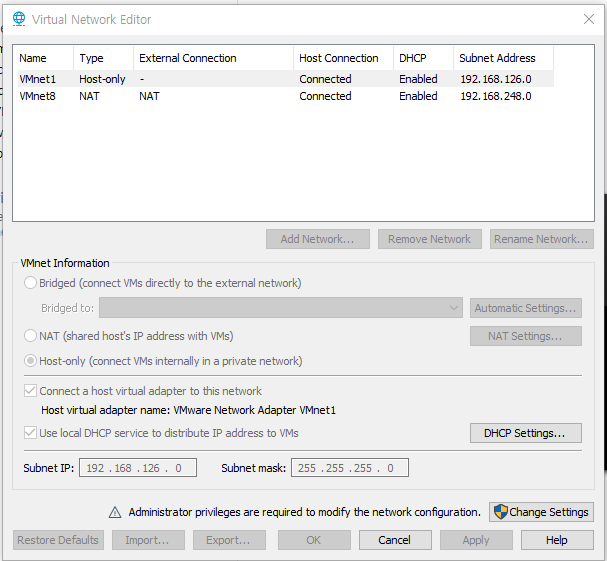Sort by Host Connection column header
Viewport: 607px width, 561px height.
click(x=343, y=58)
